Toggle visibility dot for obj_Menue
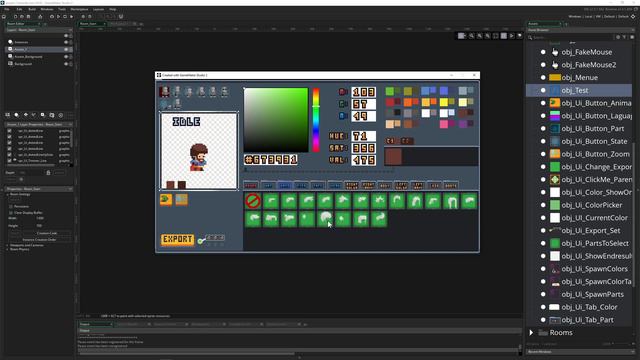 (543, 78)
